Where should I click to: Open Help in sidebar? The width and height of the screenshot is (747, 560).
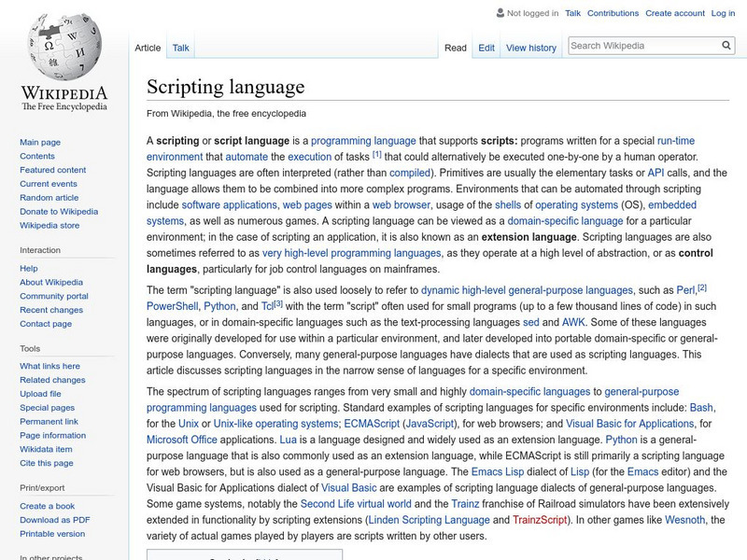click(29, 268)
